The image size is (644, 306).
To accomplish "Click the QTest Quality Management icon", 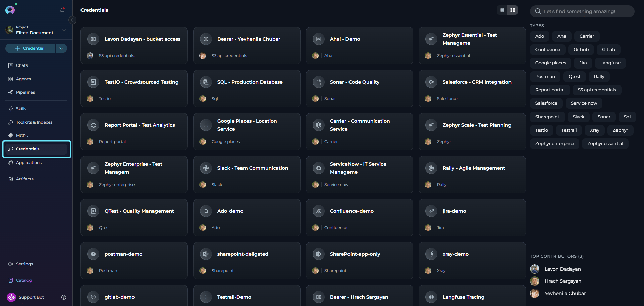I will tap(93, 211).
